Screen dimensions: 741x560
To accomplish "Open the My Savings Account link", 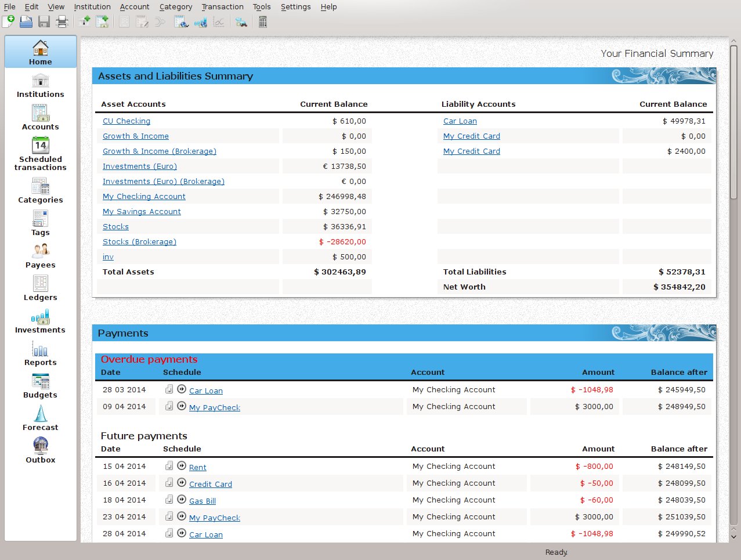I will pos(142,212).
